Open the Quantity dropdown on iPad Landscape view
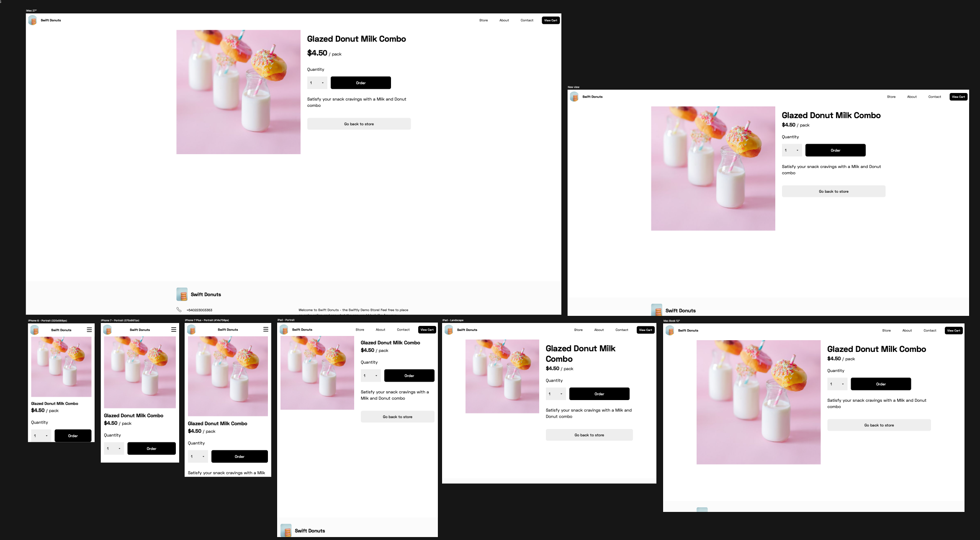This screenshot has height=540, width=980. (x=556, y=393)
